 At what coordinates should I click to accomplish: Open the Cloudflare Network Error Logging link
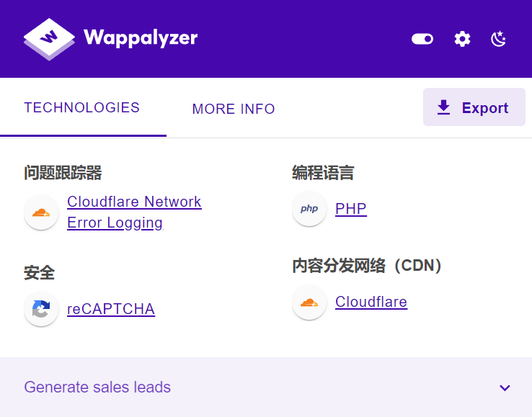(x=134, y=212)
